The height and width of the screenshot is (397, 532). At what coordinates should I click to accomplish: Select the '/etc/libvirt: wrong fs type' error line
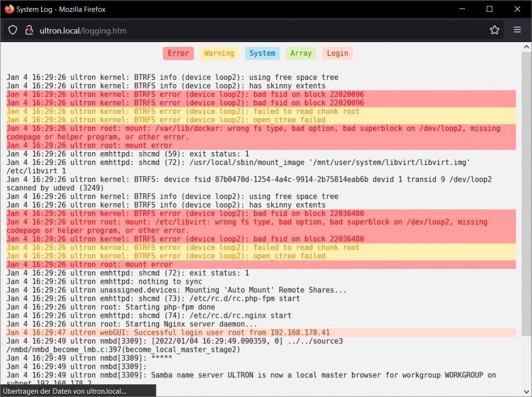click(261, 226)
